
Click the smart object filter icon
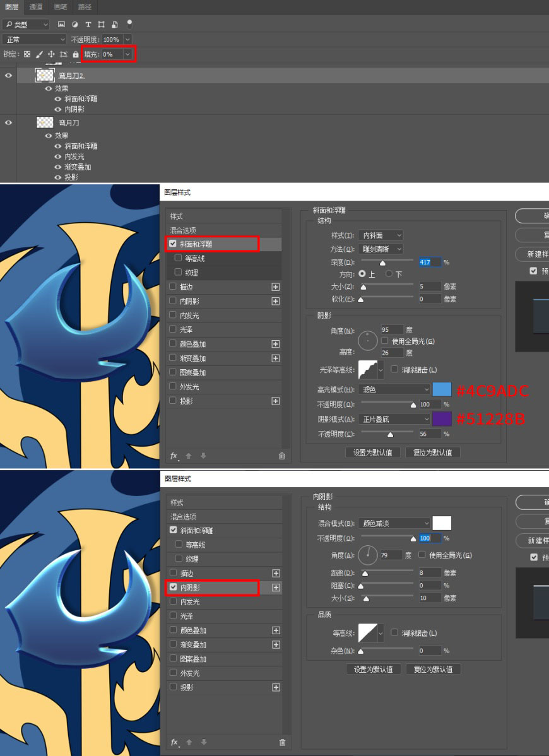pyautogui.click(x=115, y=25)
